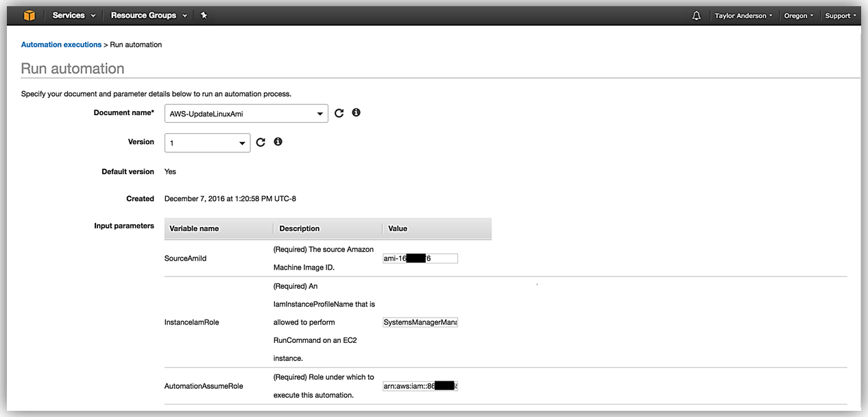Click the InstanceIamRole value field

420,322
